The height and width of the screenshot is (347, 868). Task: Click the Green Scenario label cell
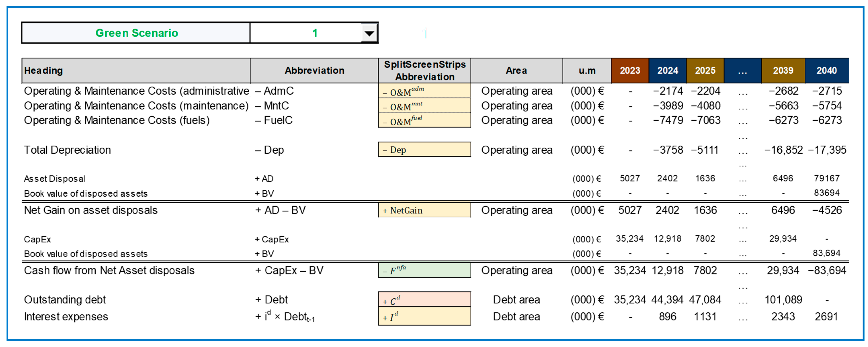click(x=136, y=33)
